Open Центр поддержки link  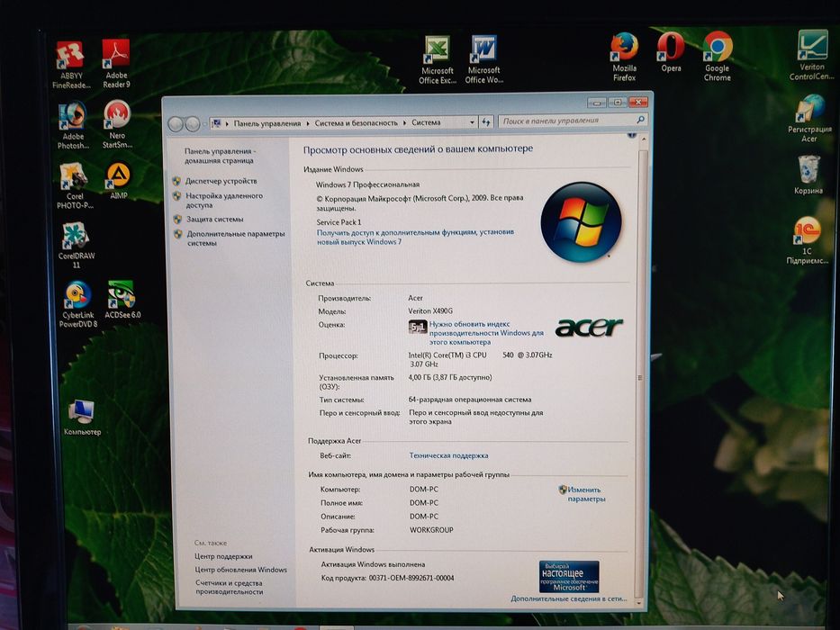[223, 556]
